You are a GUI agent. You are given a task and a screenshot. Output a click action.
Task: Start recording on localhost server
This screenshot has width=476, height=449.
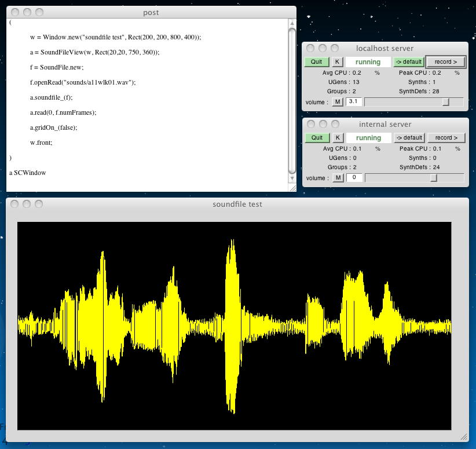446,61
